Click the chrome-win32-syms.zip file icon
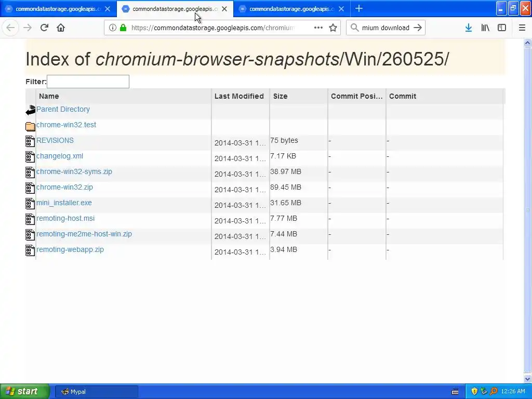This screenshot has height=399, width=532. point(30,172)
